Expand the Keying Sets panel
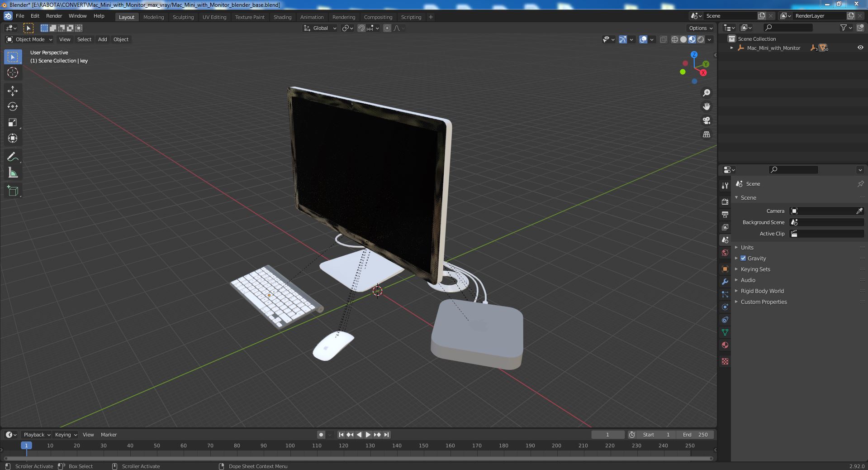This screenshot has width=868, height=470. coord(755,269)
